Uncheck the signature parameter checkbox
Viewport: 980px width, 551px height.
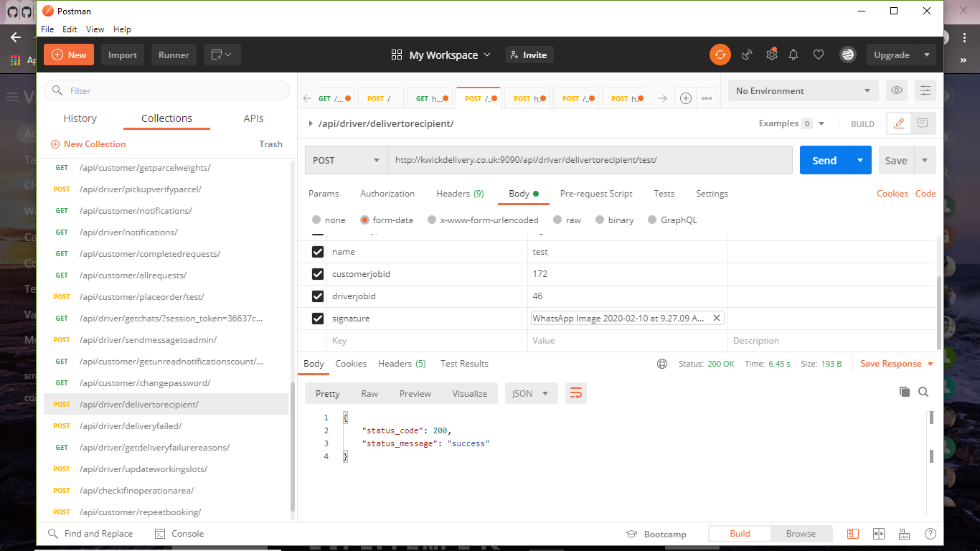(x=318, y=318)
